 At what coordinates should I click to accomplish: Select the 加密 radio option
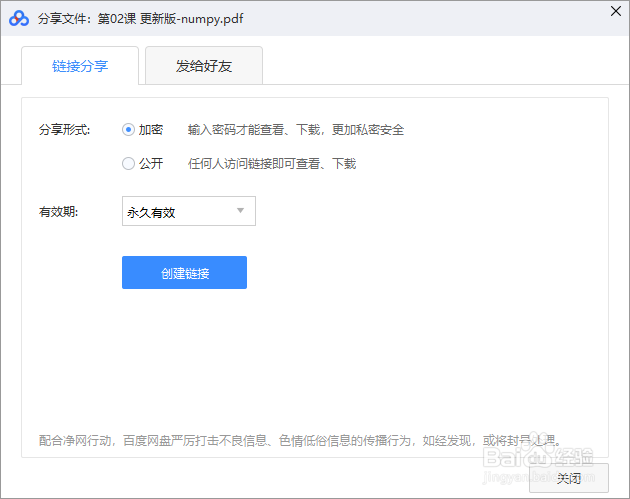pyautogui.click(x=128, y=130)
